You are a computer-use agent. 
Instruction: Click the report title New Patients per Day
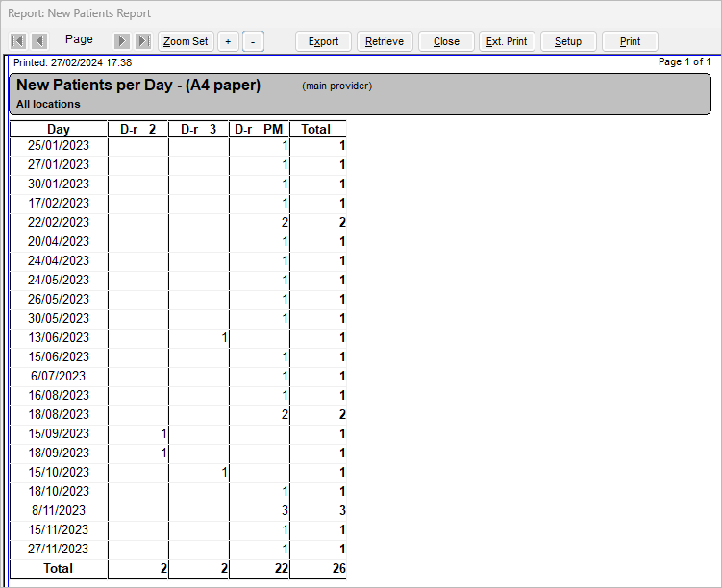pyautogui.click(x=138, y=86)
